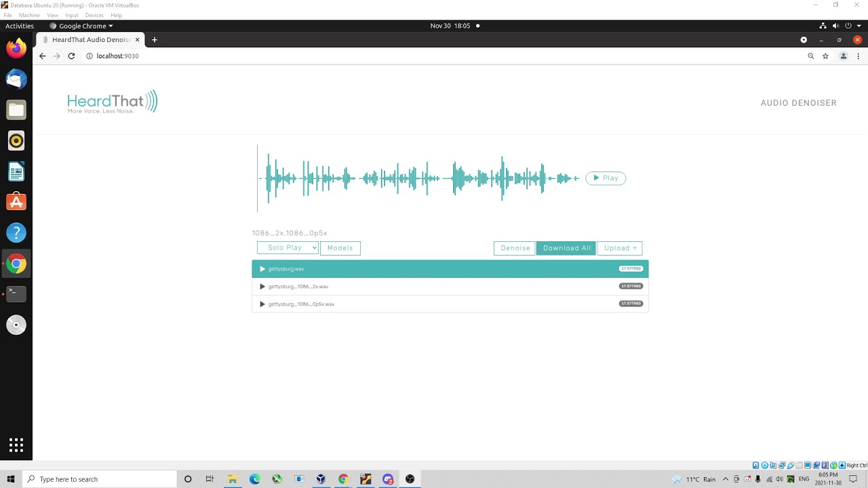Image resolution: width=868 pixels, height=488 pixels.
Task: Click duration badge of gettysburg_1086_0p5x.wav row
Action: 631,304
